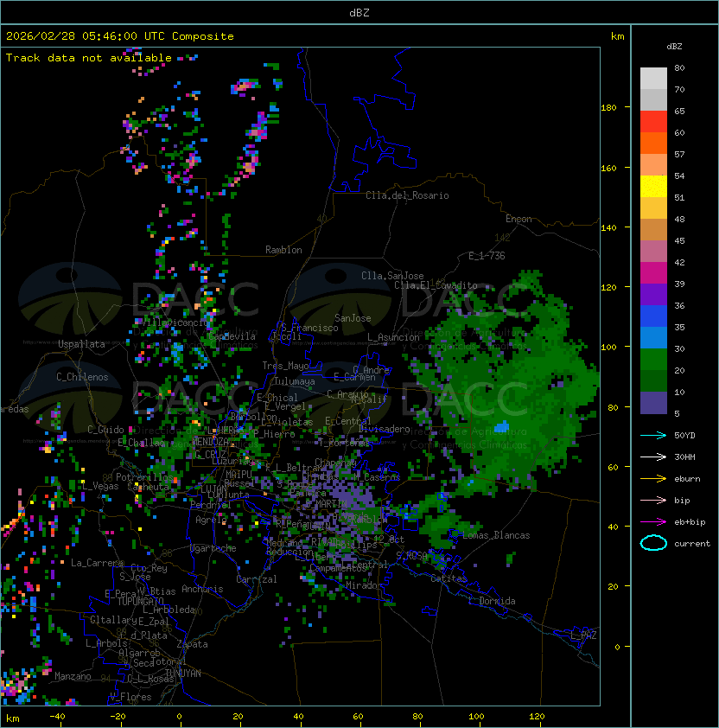Viewport: 719px width, 728px height.
Task: Pick the magenta 39-42 dBZ swatch
Action: click(x=653, y=273)
